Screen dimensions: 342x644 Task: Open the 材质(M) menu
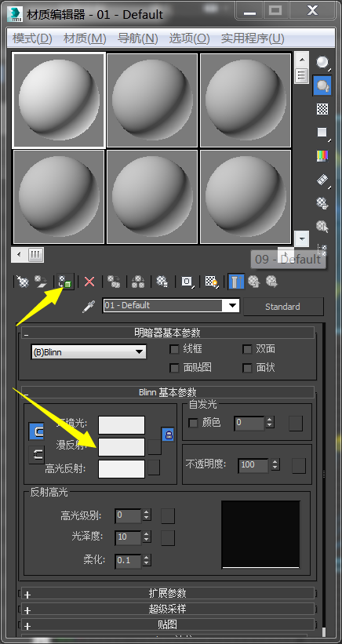click(85, 38)
